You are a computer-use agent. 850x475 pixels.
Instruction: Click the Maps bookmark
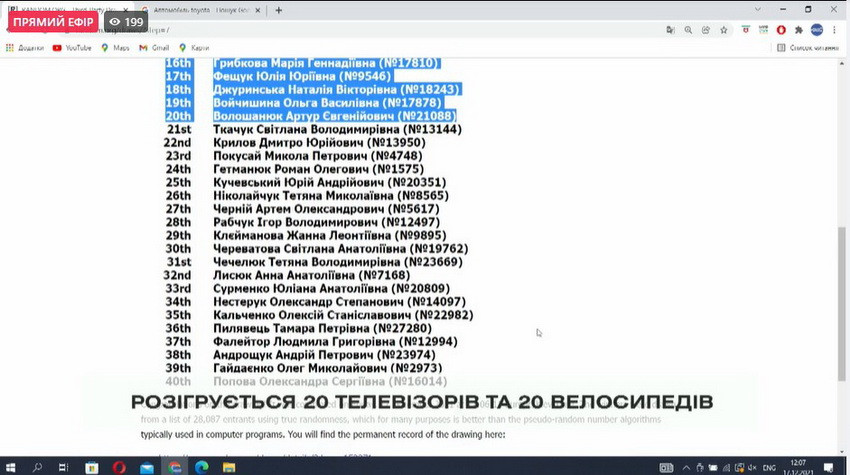[115, 47]
